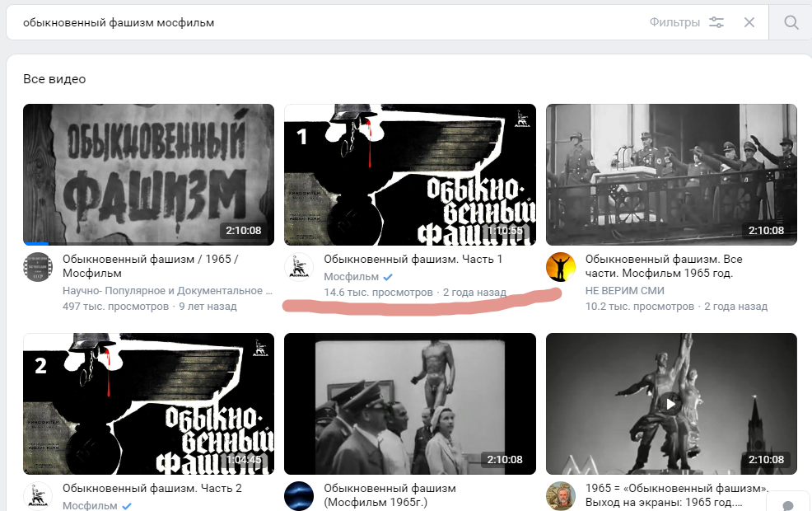Click Мосфильм avatar beside Часть 2
The width and height of the screenshot is (812, 511).
[38, 496]
